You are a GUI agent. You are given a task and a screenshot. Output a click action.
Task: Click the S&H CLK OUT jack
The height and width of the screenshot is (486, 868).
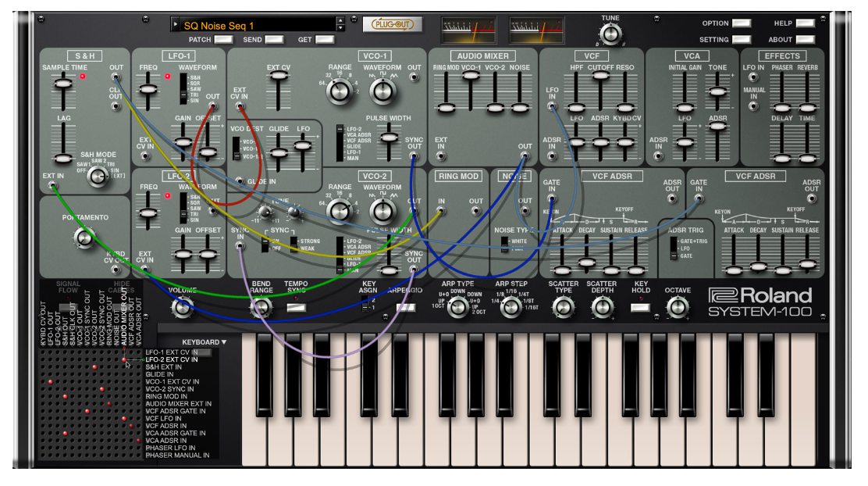pyautogui.click(x=116, y=105)
